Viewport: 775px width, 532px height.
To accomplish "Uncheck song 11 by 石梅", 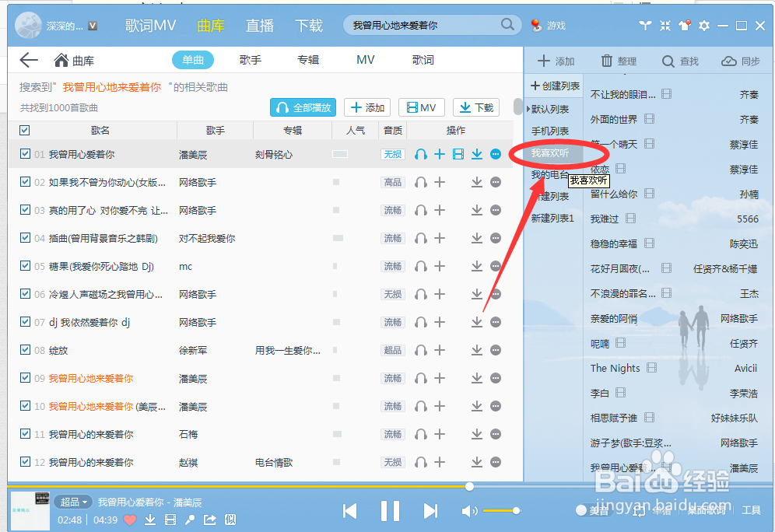I will click(25, 434).
